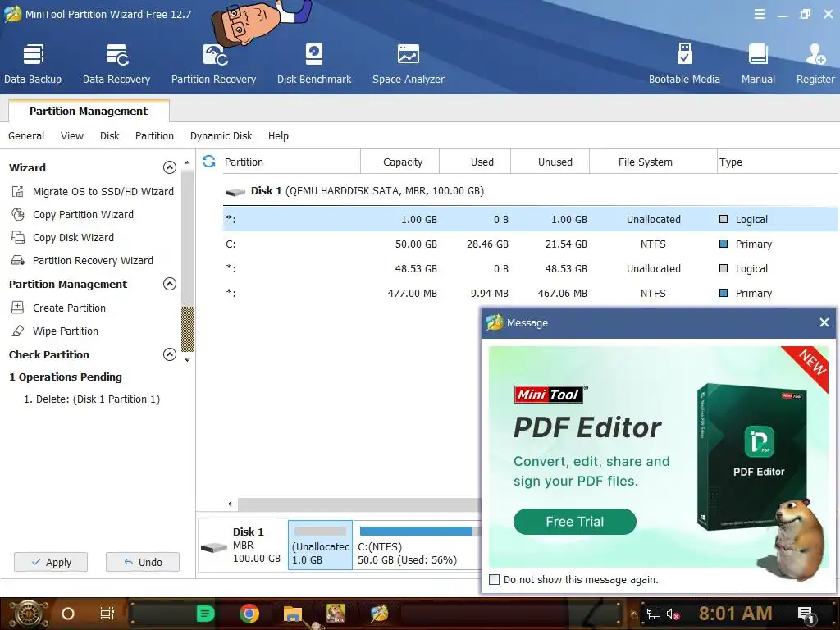Viewport: 840px width, 630px height.
Task: Open the Partition menu
Action: 154,135
